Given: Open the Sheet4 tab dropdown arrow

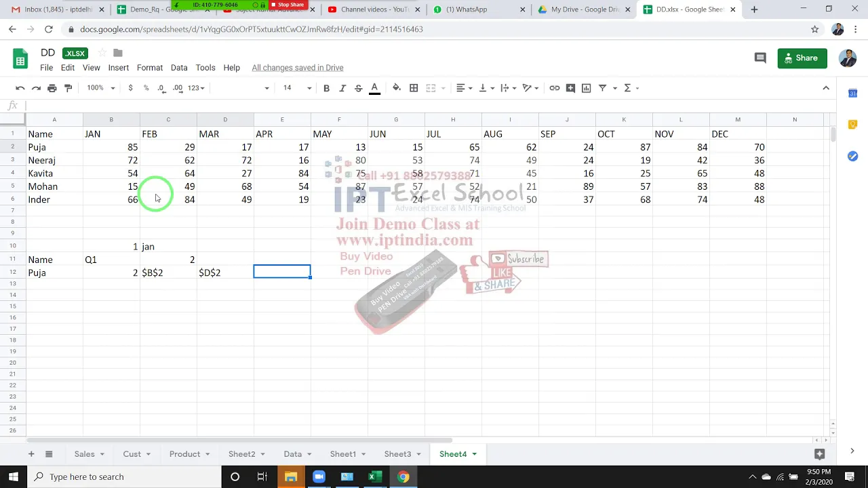Looking at the screenshot, I should coord(475,454).
